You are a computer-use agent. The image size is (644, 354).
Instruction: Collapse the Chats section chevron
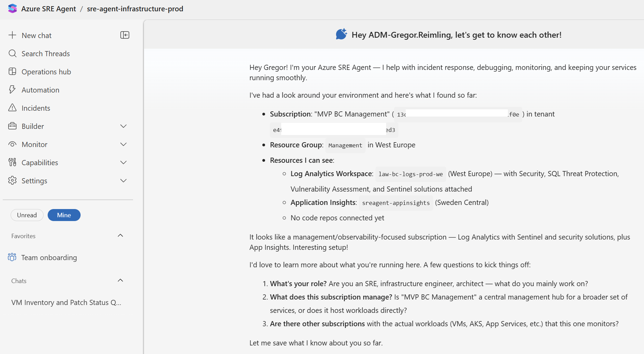[120, 280]
